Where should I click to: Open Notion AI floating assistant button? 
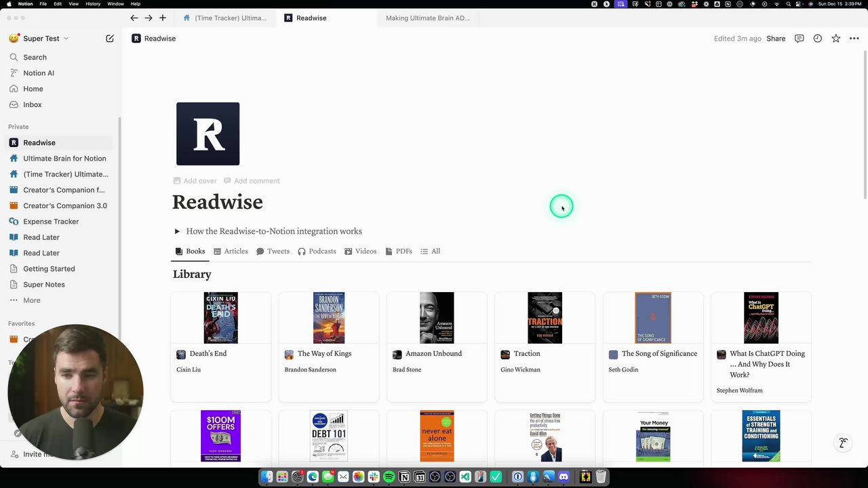(843, 443)
